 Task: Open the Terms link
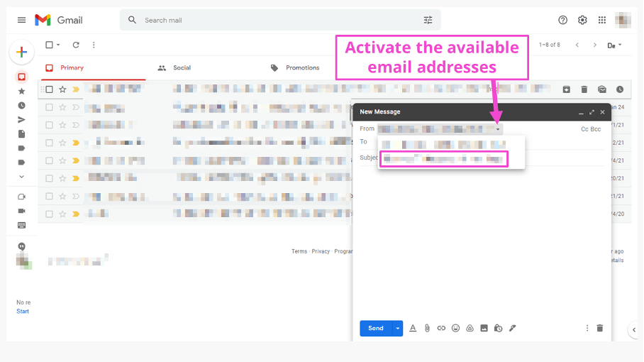point(299,251)
